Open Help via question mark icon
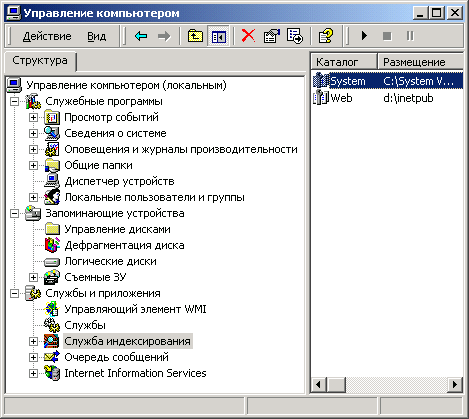 pyautogui.click(x=326, y=36)
